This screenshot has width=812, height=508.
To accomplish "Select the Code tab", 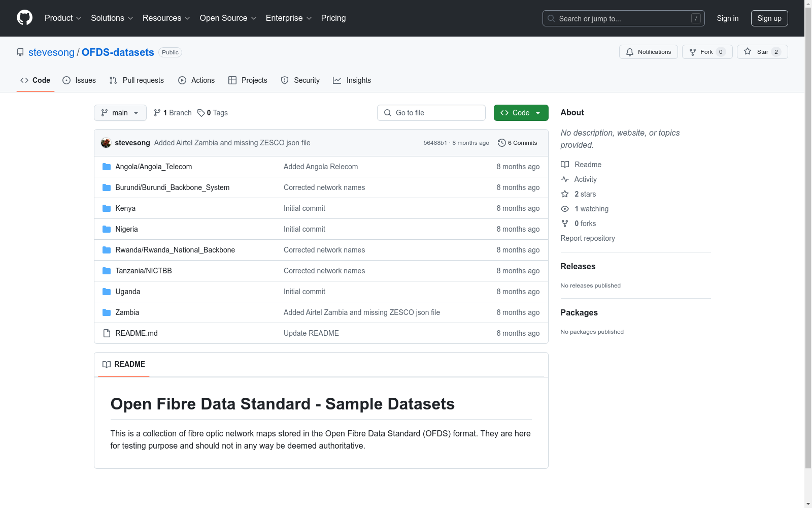I will tap(36, 80).
